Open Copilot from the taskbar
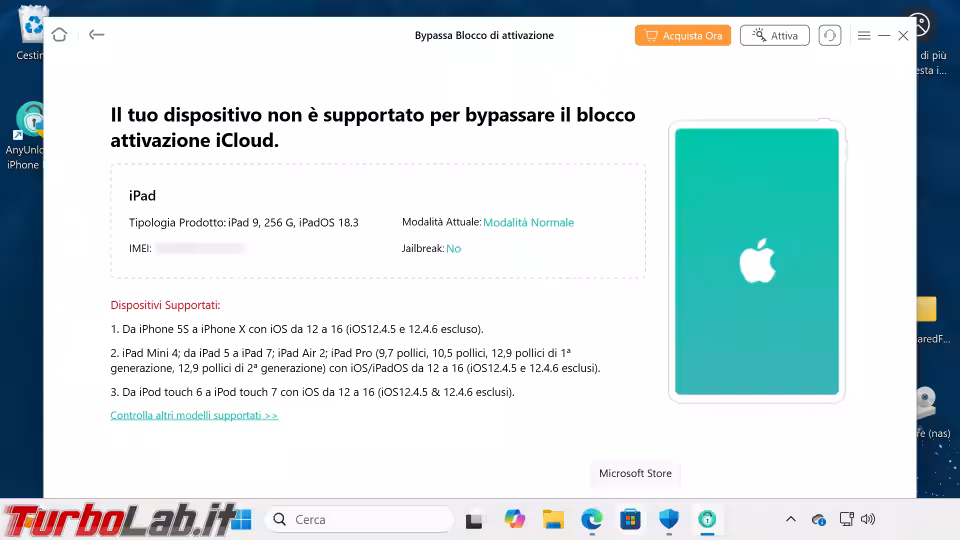This screenshot has height=540, width=960. [x=515, y=519]
